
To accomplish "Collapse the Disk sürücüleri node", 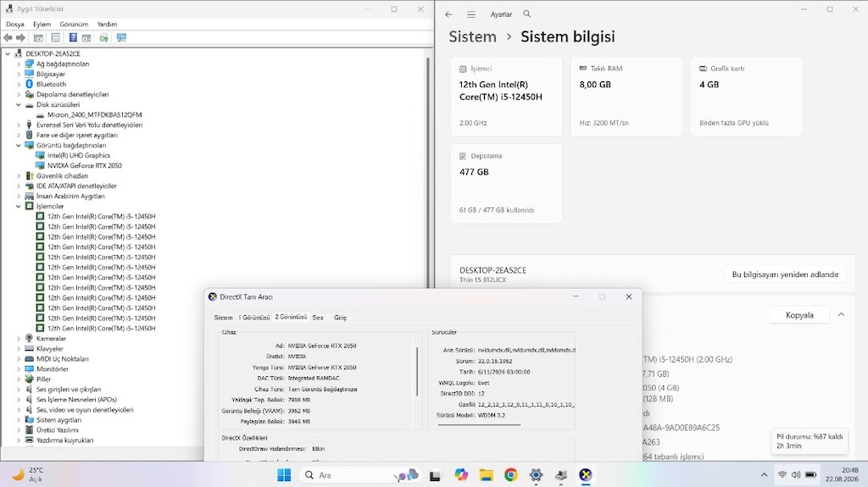I will 19,104.
